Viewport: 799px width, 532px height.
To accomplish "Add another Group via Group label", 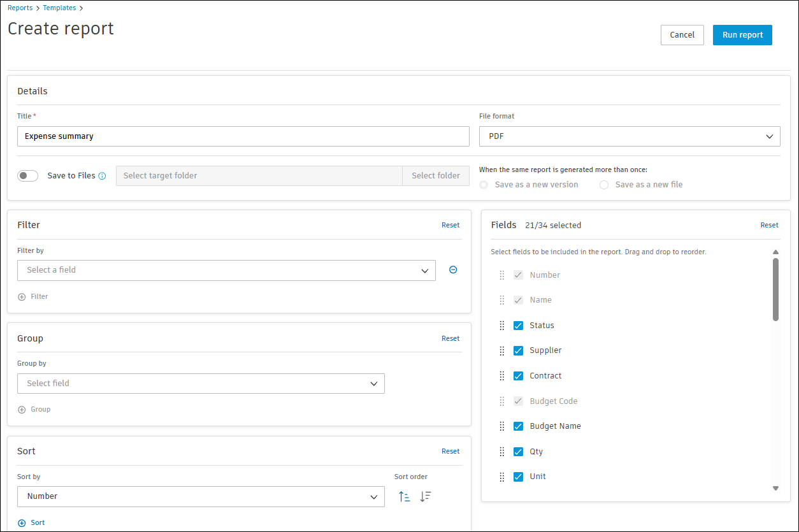I will pyautogui.click(x=41, y=410).
